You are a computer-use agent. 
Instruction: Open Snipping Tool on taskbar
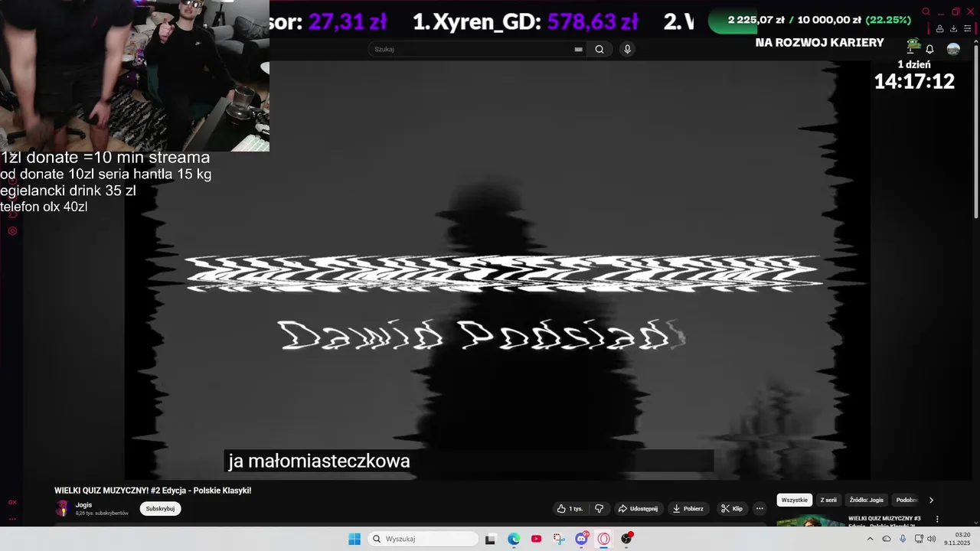[559, 539]
